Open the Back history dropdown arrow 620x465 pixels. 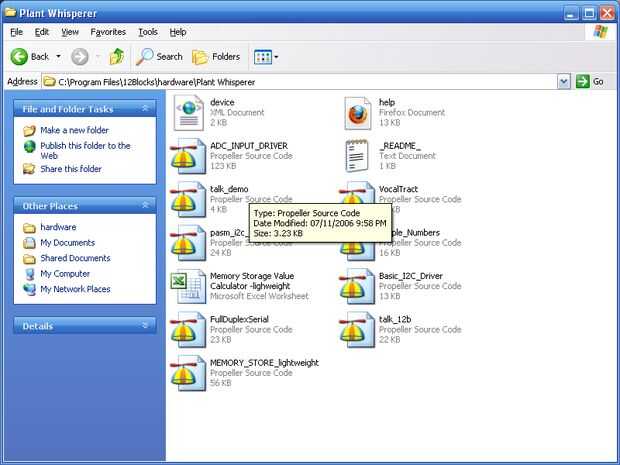(x=59, y=57)
